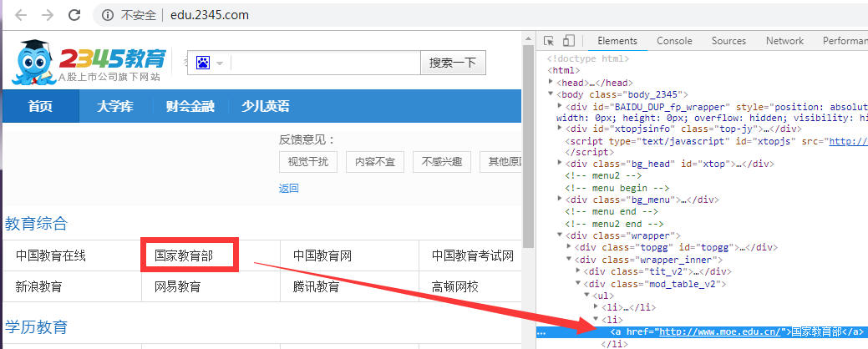
Task: Click the 搜索一下 search button
Action: [453, 63]
